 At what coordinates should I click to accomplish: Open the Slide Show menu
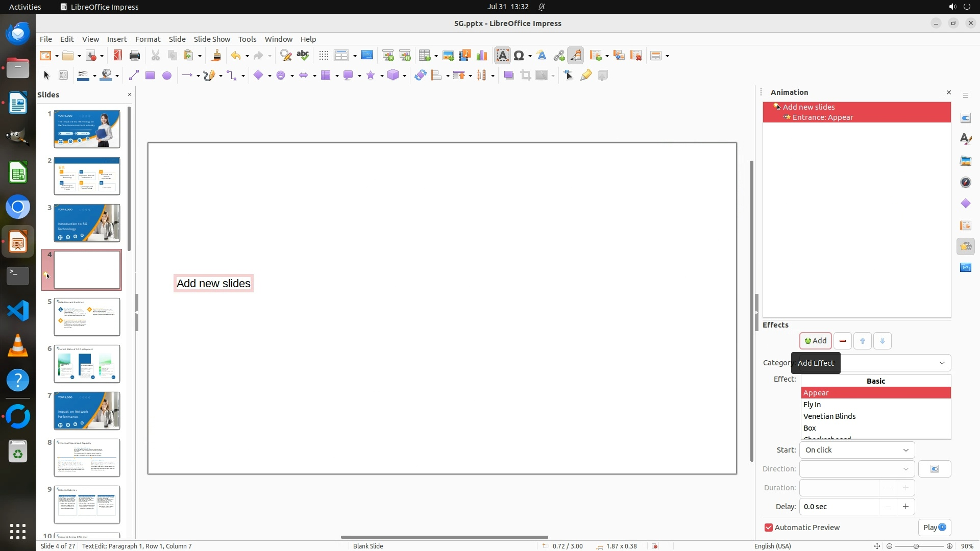pyautogui.click(x=211, y=39)
